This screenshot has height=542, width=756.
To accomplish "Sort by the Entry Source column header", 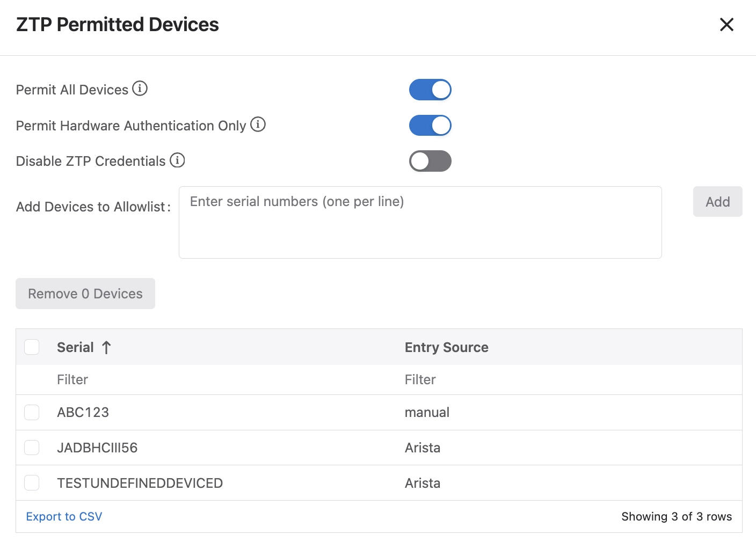I will tap(446, 348).
